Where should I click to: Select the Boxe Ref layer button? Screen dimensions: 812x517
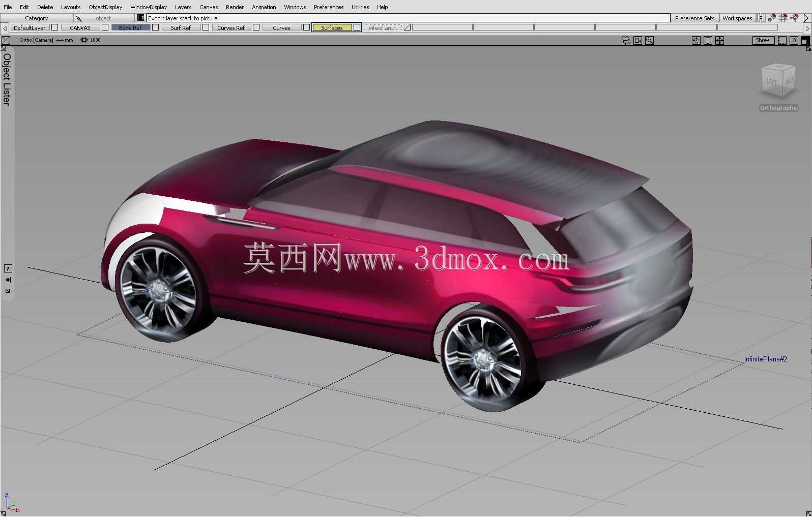pyautogui.click(x=130, y=27)
